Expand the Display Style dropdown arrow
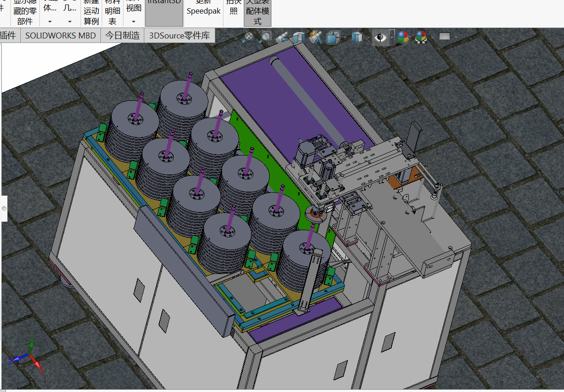This screenshot has width=564, height=392. (368, 38)
